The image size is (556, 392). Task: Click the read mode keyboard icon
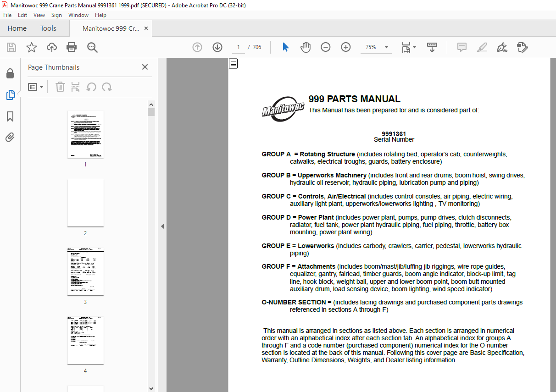pyautogui.click(x=432, y=47)
